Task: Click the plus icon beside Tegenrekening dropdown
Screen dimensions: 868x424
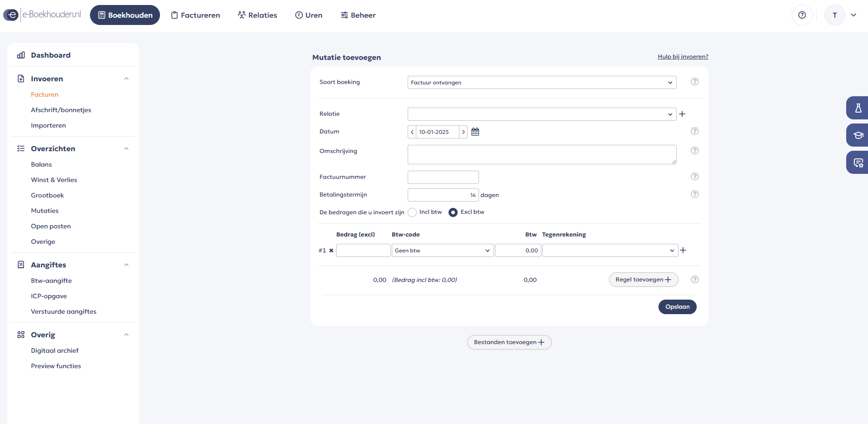Action: click(683, 250)
